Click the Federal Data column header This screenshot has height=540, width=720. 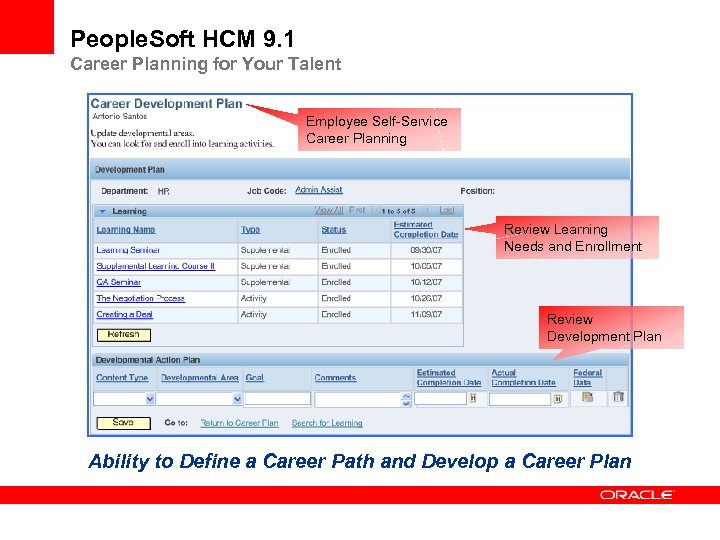(x=587, y=377)
